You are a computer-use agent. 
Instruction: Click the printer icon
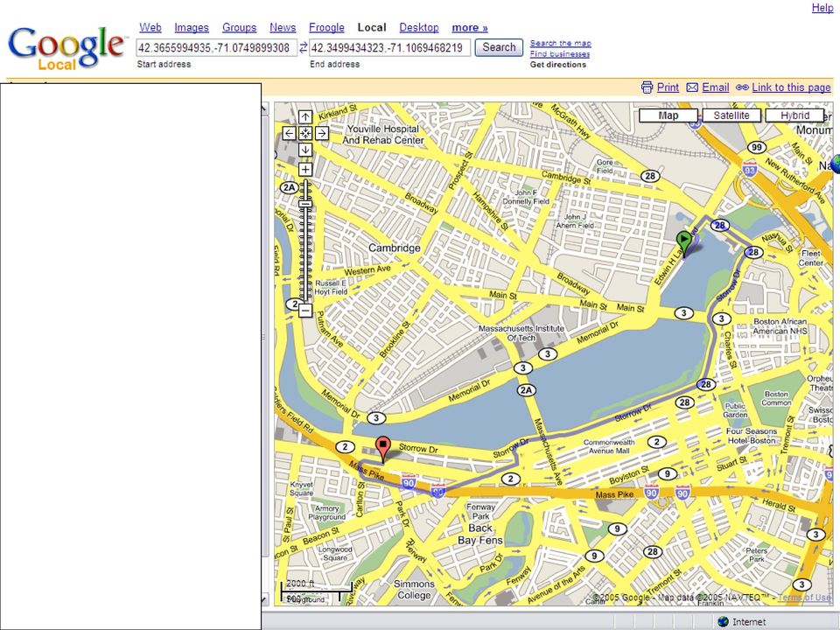point(647,87)
